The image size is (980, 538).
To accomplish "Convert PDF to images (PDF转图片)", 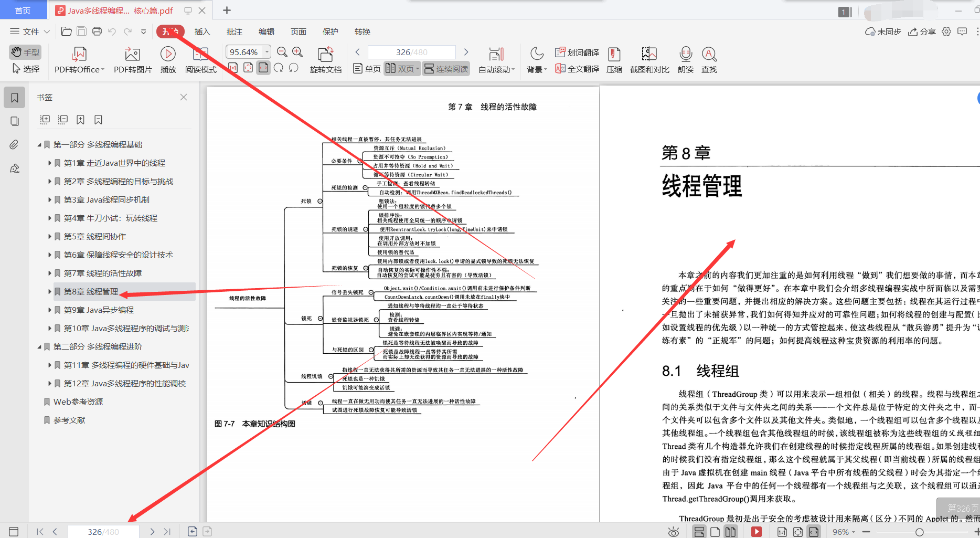I will 133,60.
